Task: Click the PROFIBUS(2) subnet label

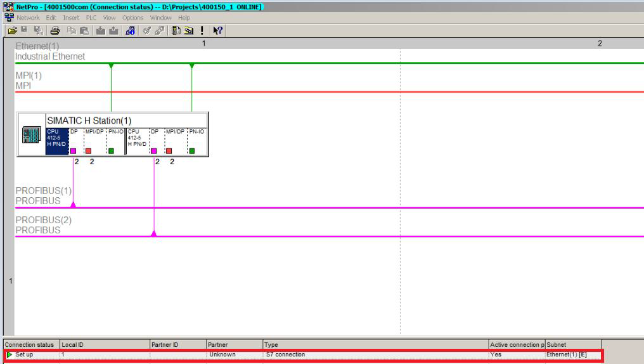Action: (x=44, y=220)
